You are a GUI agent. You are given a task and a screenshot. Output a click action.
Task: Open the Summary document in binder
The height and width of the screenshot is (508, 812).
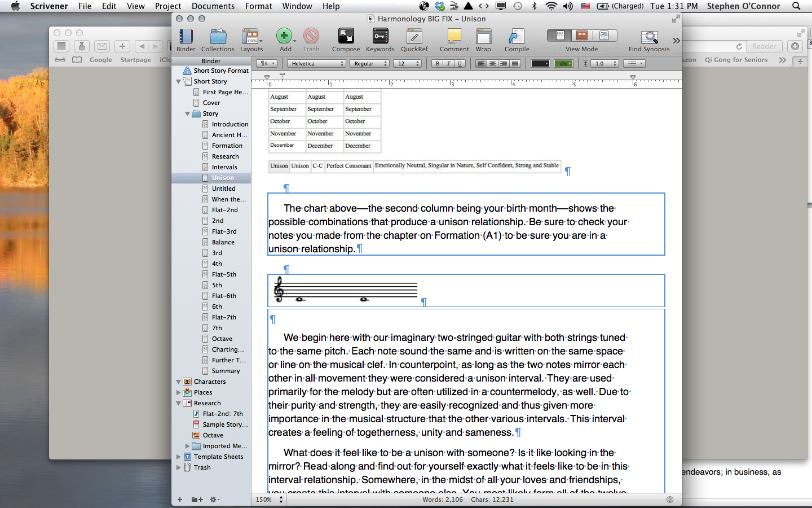tap(226, 371)
